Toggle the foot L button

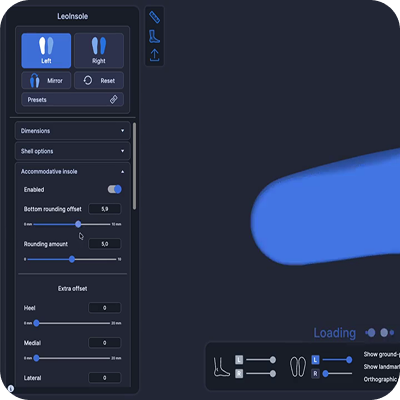[239, 360]
